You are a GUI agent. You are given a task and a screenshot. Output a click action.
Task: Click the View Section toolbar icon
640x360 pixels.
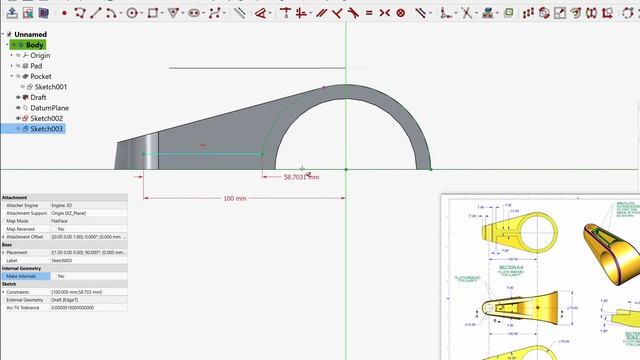43,13
